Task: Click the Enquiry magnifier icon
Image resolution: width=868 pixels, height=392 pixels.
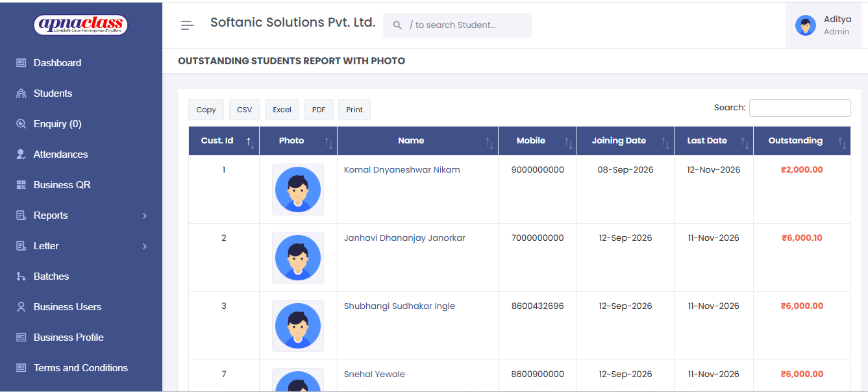Action: coord(21,124)
